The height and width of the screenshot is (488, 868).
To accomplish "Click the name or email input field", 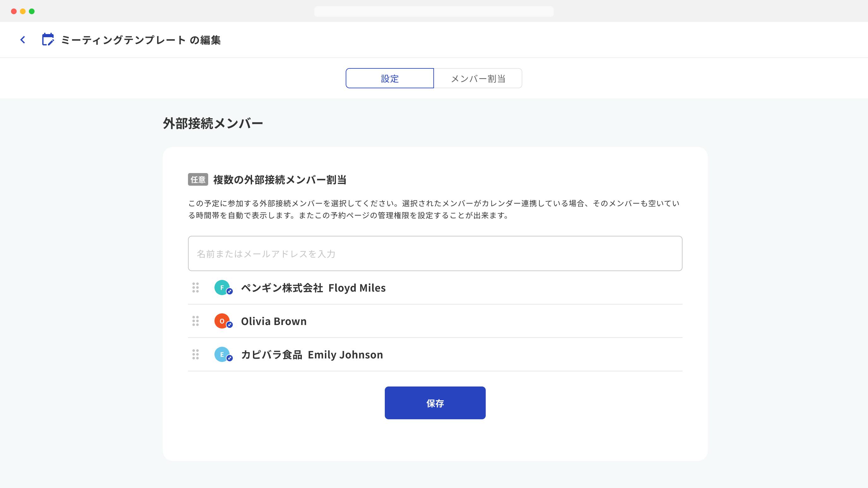I will click(x=435, y=253).
